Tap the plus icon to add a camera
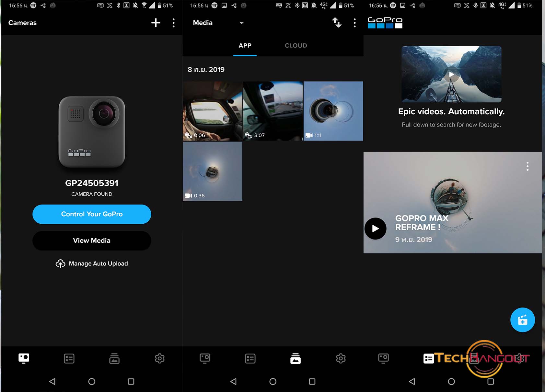The image size is (545, 392). (156, 23)
